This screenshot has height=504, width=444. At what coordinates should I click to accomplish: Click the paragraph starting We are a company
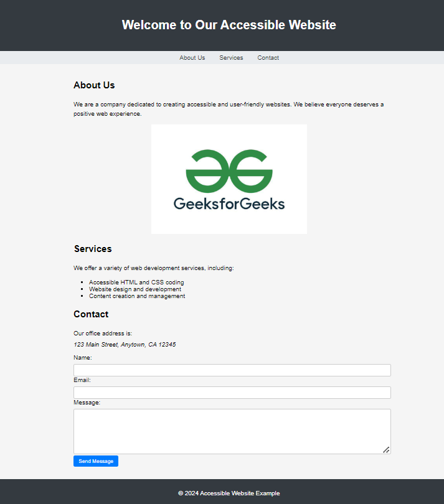pos(229,109)
